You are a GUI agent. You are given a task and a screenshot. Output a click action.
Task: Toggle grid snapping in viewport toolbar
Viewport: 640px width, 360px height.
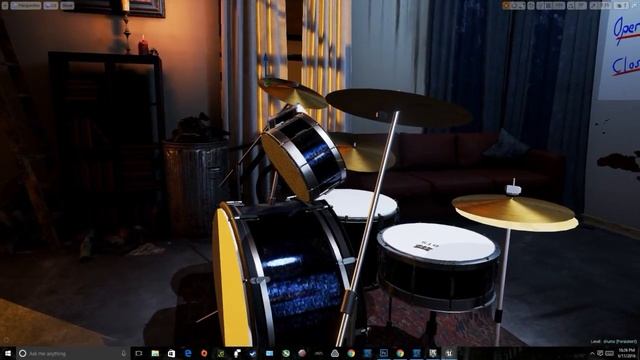(x=549, y=5)
